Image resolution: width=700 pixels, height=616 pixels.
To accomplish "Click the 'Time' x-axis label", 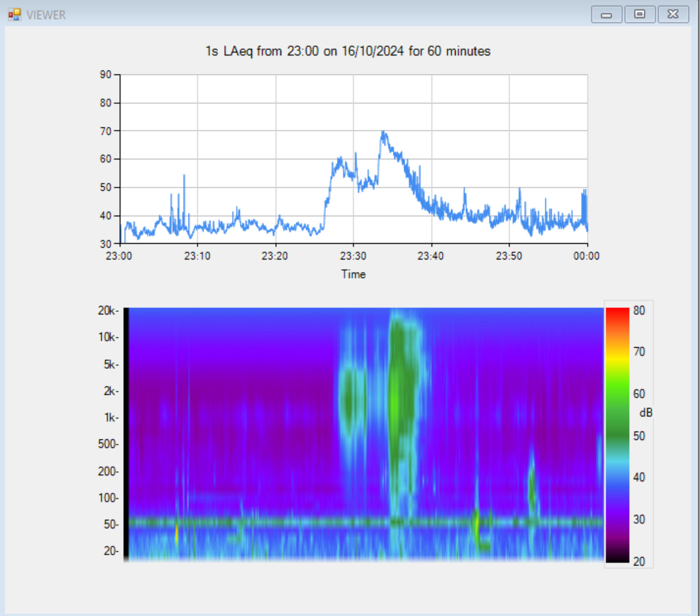I will point(353,274).
